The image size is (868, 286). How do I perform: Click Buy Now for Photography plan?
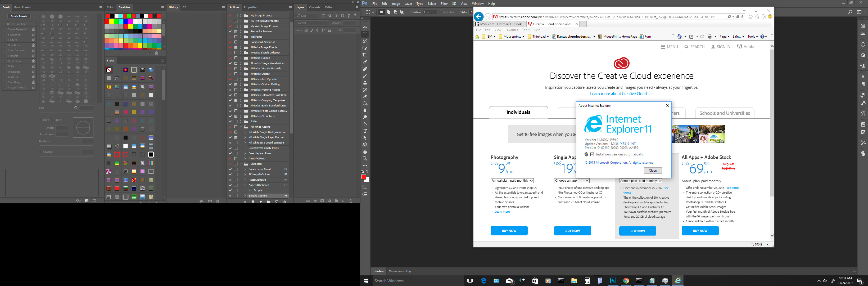point(509,231)
